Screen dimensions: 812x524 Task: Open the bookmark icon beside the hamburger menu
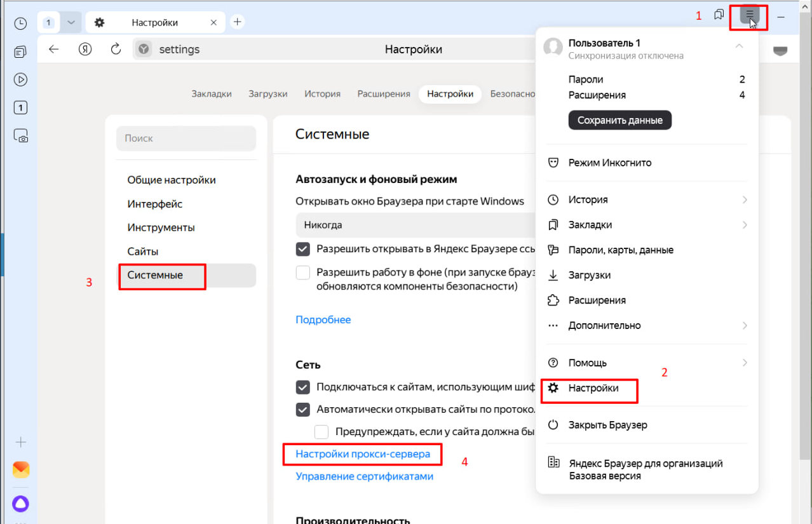tap(719, 15)
